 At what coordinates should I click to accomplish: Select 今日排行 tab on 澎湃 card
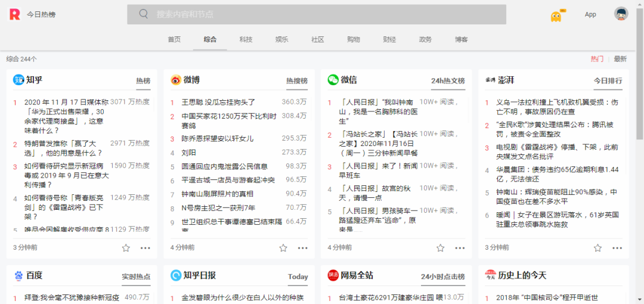click(608, 81)
